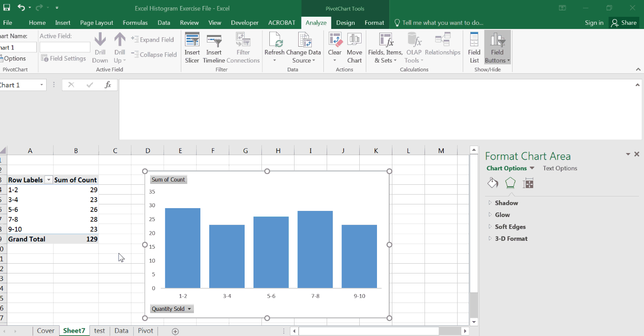Select the Effects pentagon icon

(510, 183)
